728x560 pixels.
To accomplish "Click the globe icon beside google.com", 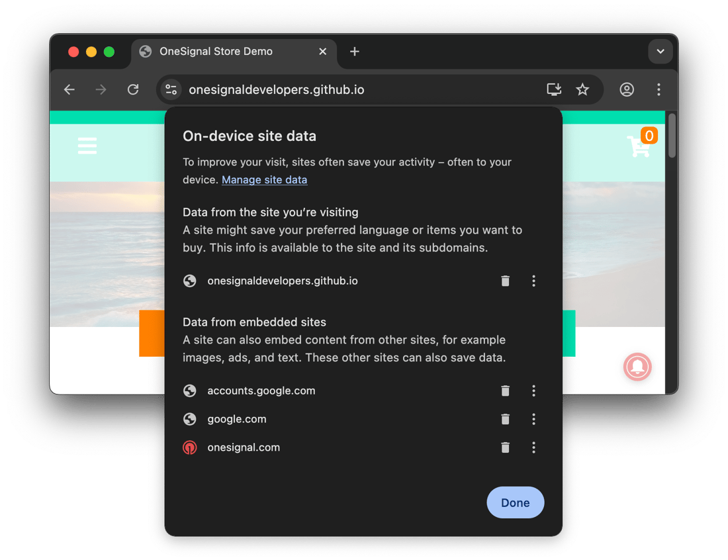I will tap(189, 419).
